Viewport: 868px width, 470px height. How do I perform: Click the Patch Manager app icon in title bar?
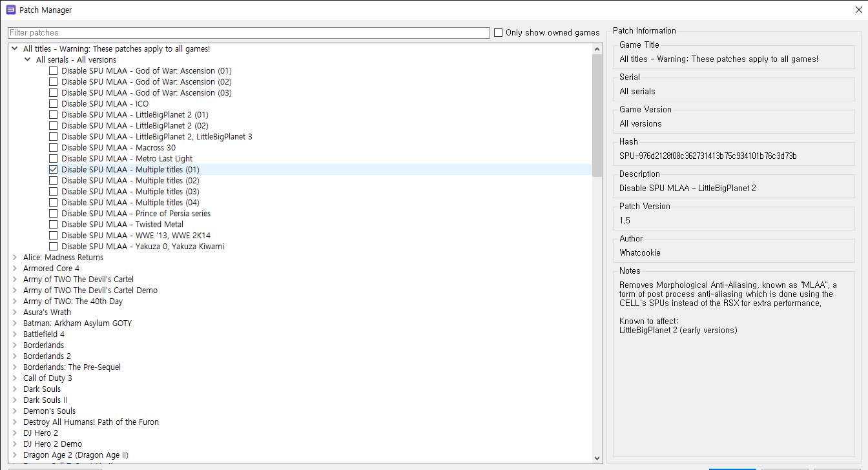(11, 10)
